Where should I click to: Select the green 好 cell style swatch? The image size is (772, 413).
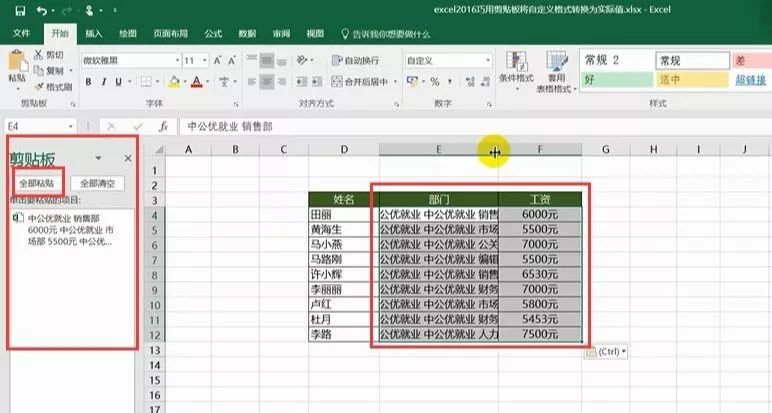[614, 79]
